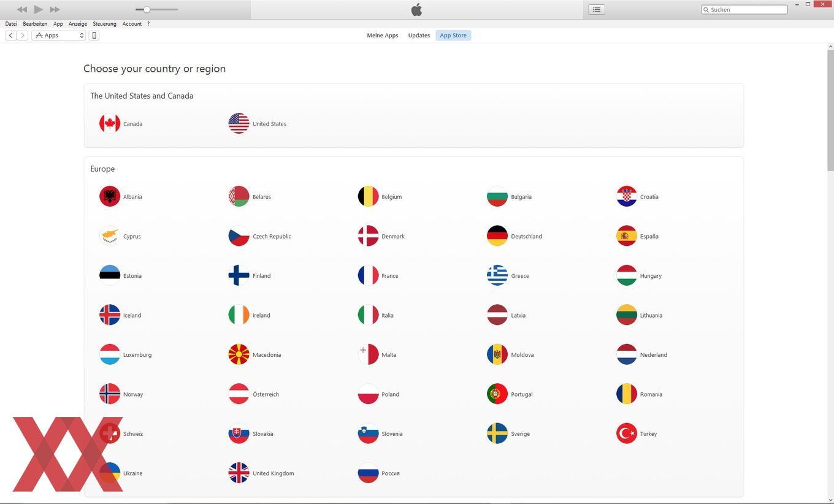Switch to the App Store tab
The image size is (834, 504).
[453, 36]
